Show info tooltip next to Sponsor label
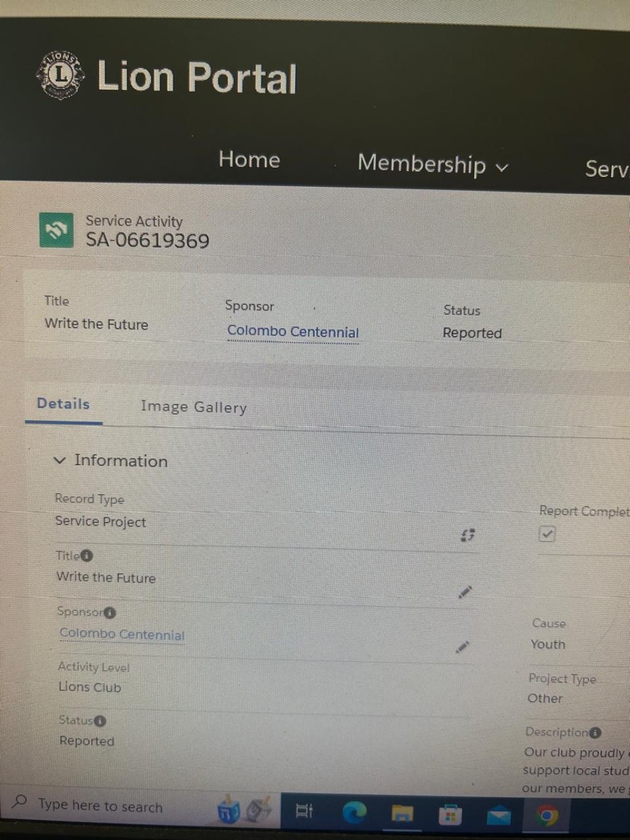630x840 pixels. click(110, 612)
